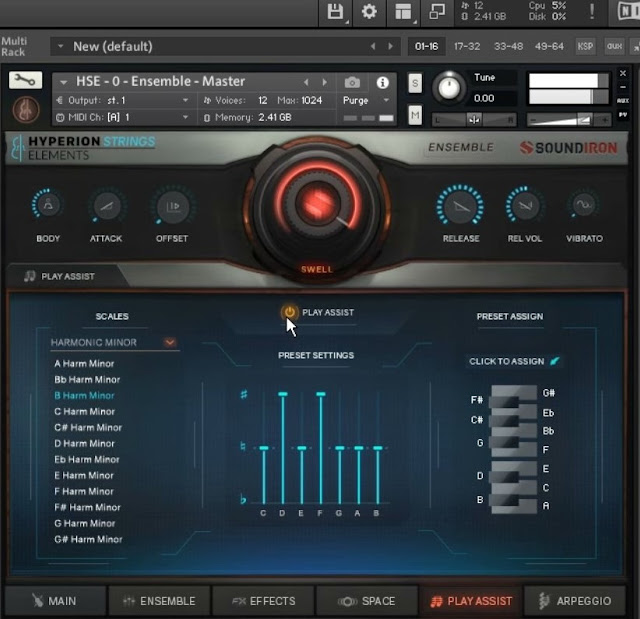Toggle the C# key in preset assign
Viewport: 640px width, 619px height.
(x=504, y=421)
